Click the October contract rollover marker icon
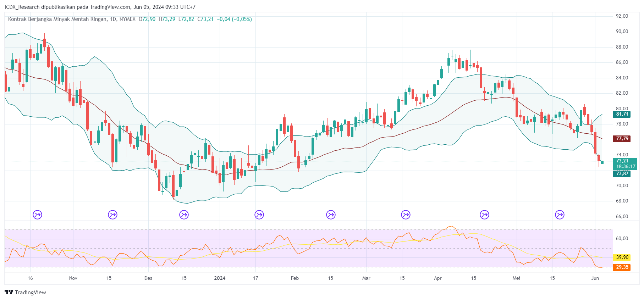This screenshot has width=644, height=300. click(x=37, y=215)
